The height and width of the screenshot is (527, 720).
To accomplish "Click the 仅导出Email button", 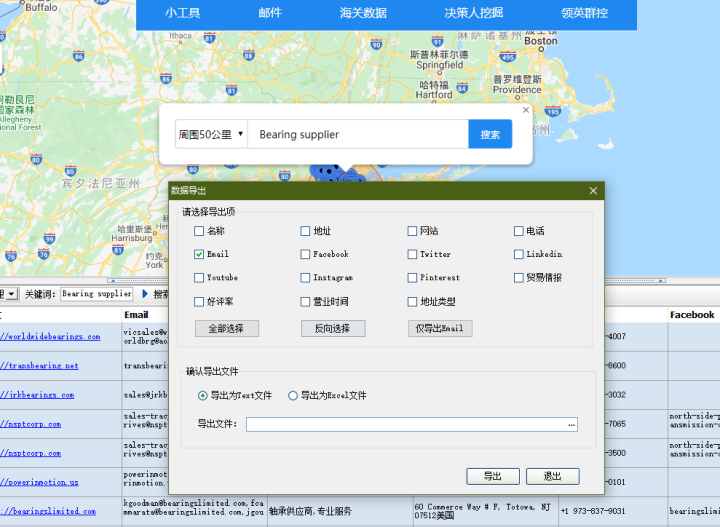I will (x=439, y=328).
